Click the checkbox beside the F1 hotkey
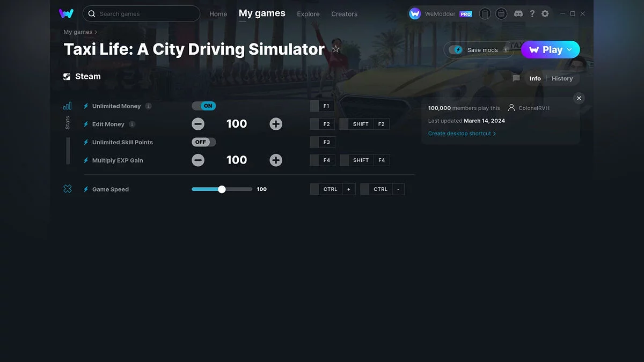This screenshot has height=362, width=644. 314,106
